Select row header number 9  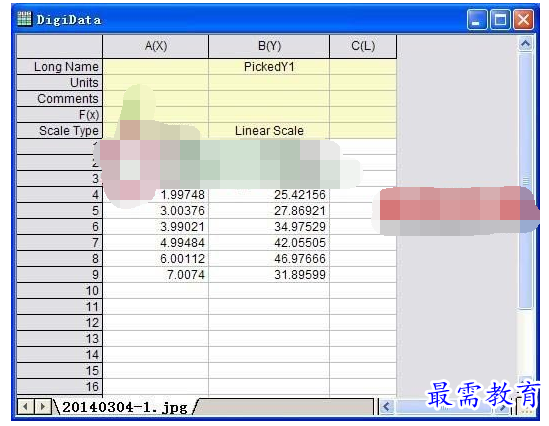pyautogui.click(x=60, y=275)
